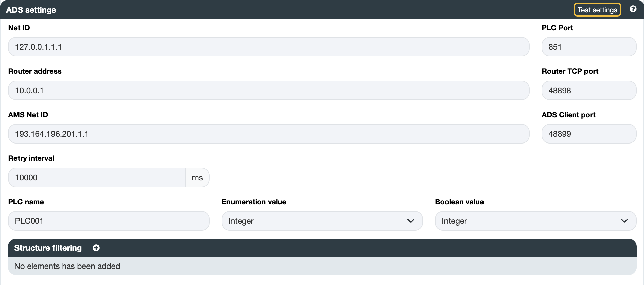
Task: Edit the AMS Net ID field
Action: pos(269,134)
